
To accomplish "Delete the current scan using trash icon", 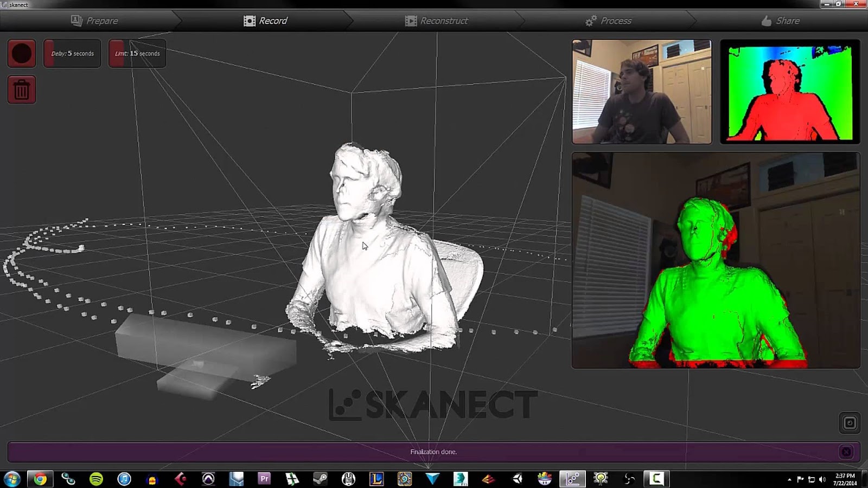I will point(21,88).
